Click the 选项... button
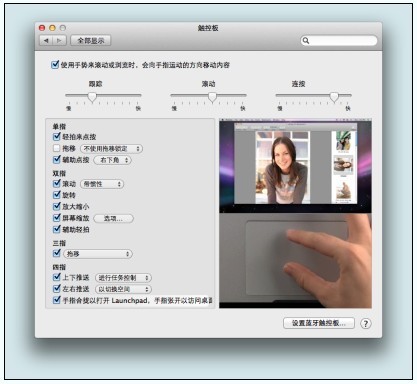The height and width of the screenshot is (384, 417). (113, 219)
